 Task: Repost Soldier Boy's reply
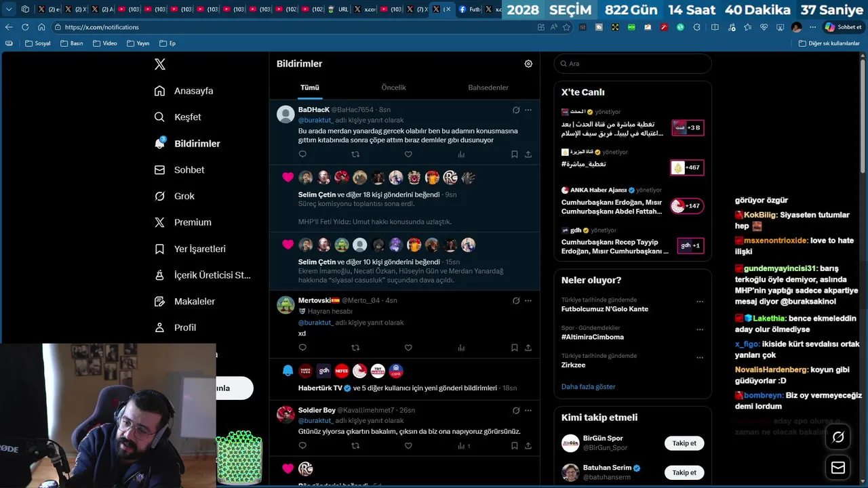click(x=355, y=446)
